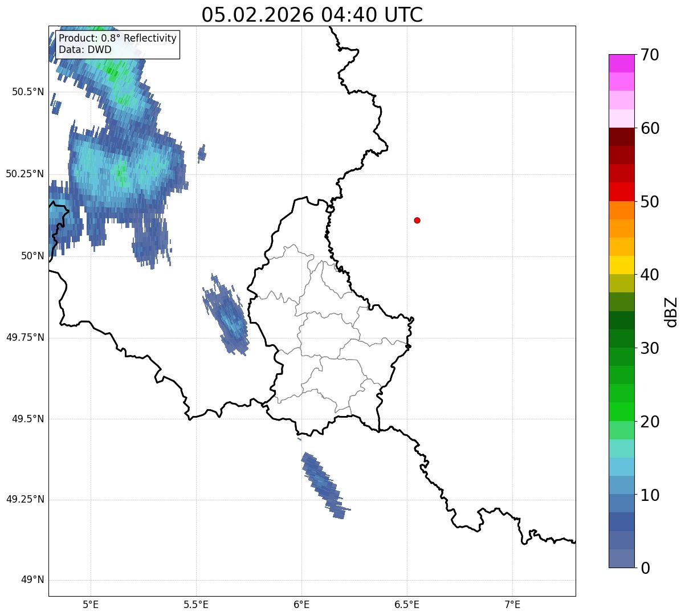Click the dark red swatch just below 60
This screenshot has width=685, height=616.
coord(621,137)
